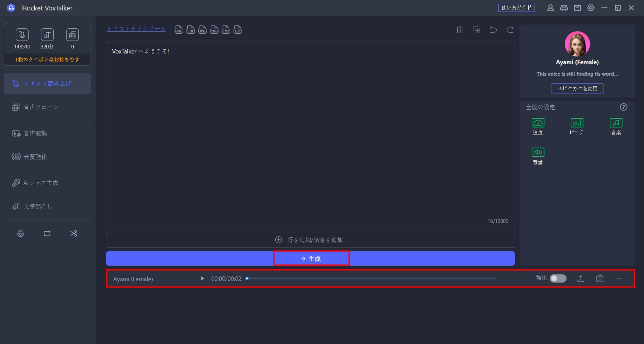Go to AIラップ生成 section
The image size is (644, 344).
click(47, 183)
